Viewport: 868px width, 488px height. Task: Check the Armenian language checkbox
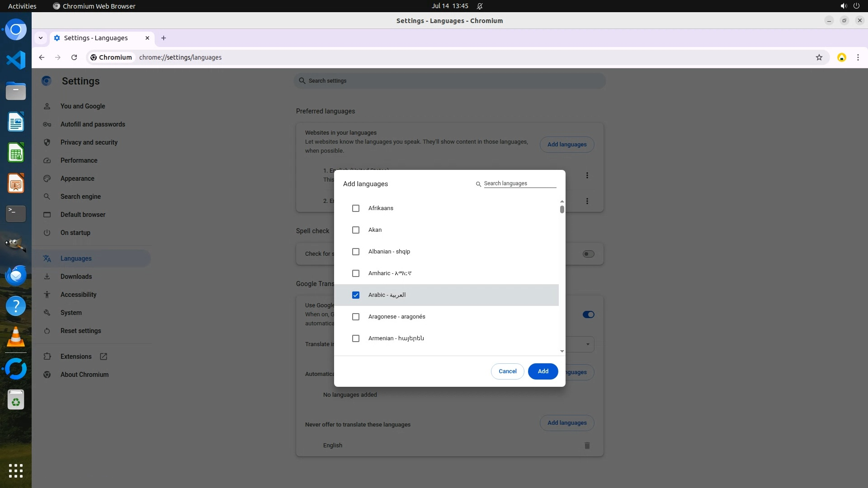pos(356,338)
